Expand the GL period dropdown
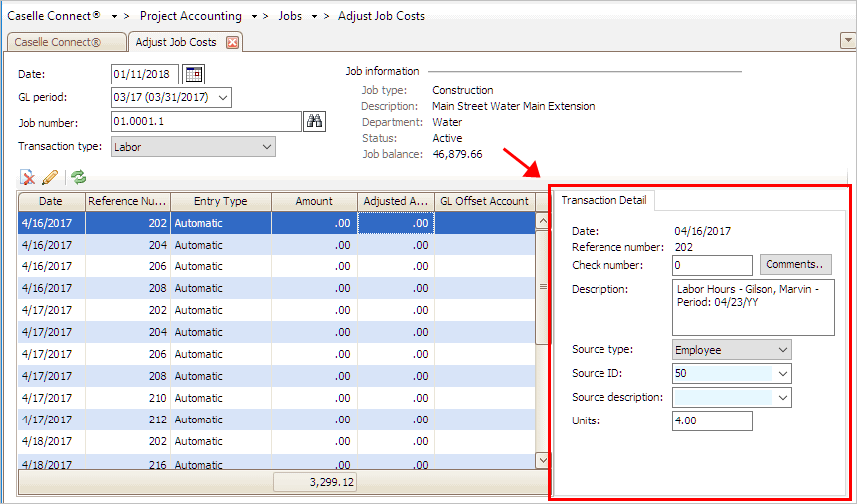Screen dimensions: 857x504 pos(222,97)
